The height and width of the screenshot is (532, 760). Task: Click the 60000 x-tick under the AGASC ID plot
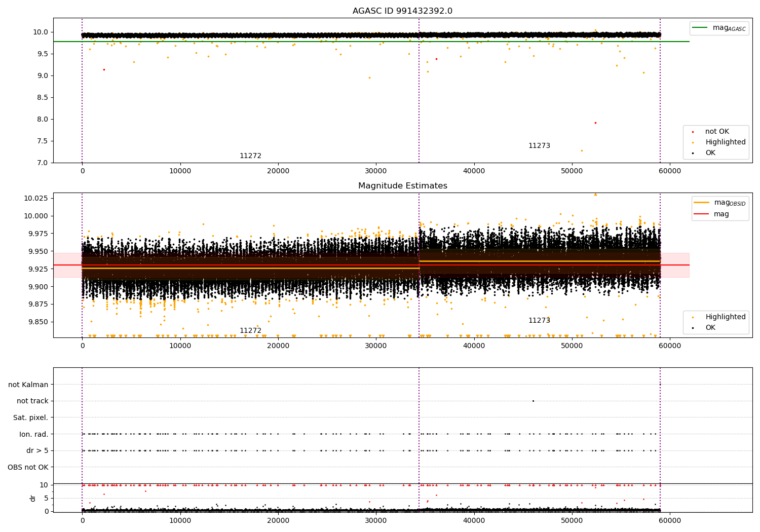[x=670, y=171]
